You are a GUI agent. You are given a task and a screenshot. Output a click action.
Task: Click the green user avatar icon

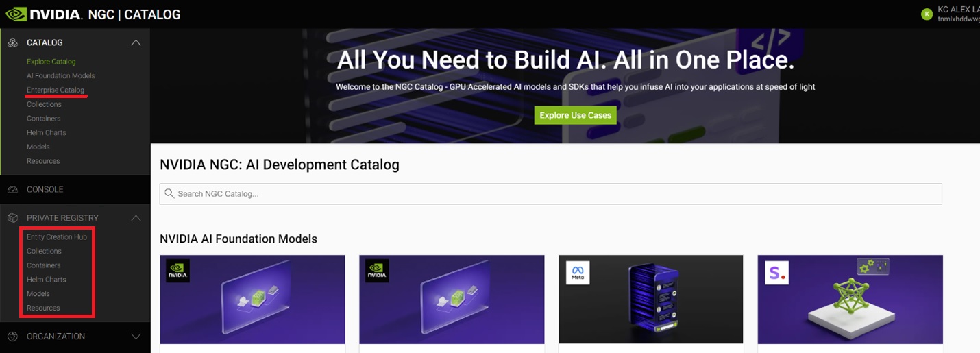(x=927, y=14)
